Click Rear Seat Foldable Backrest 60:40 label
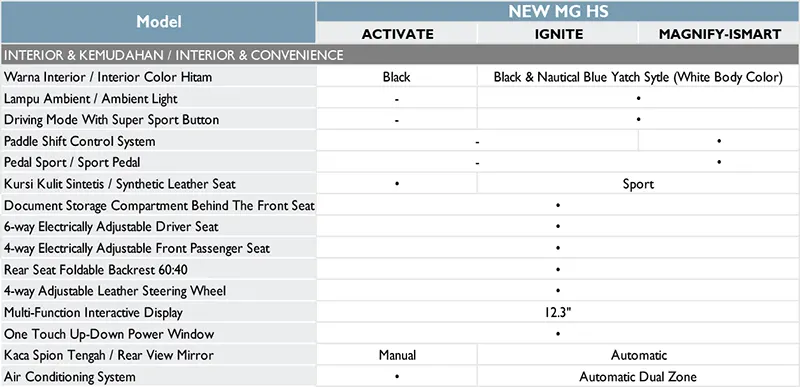This screenshot has height=387, width=800. point(92,270)
